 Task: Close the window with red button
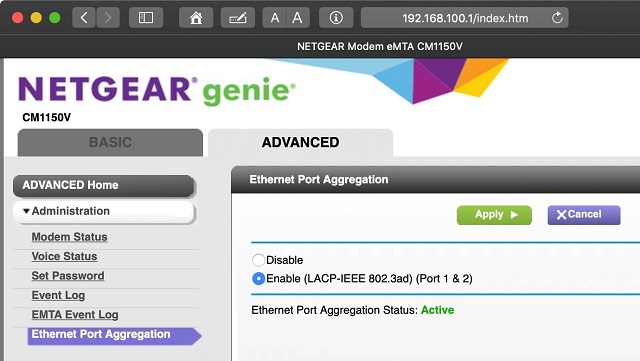18,18
